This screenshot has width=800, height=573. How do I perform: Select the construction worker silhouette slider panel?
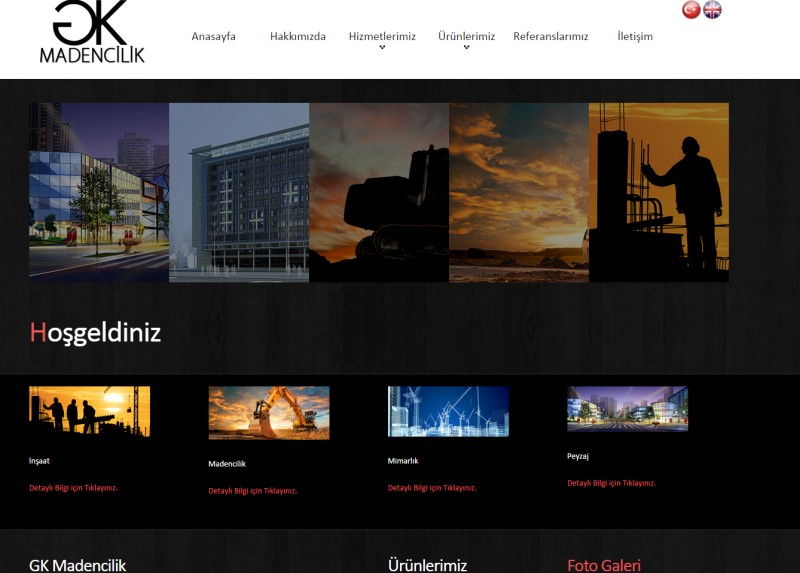pyautogui.click(x=659, y=192)
